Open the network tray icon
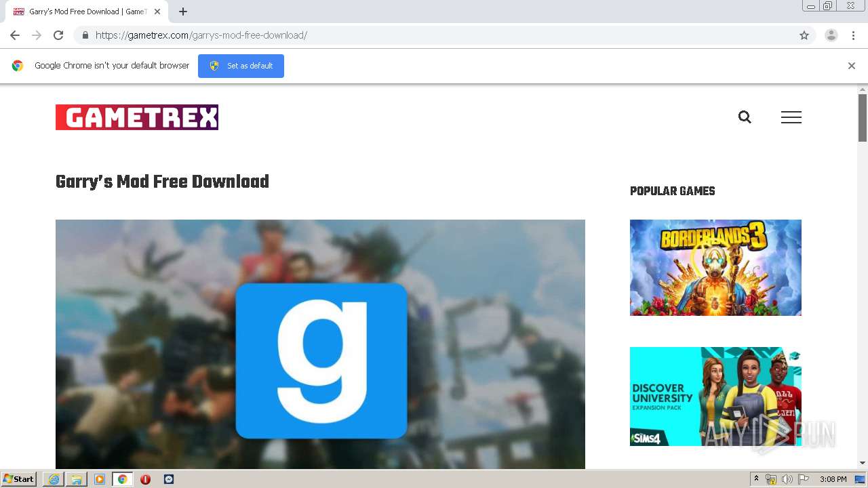 click(x=771, y=479)
